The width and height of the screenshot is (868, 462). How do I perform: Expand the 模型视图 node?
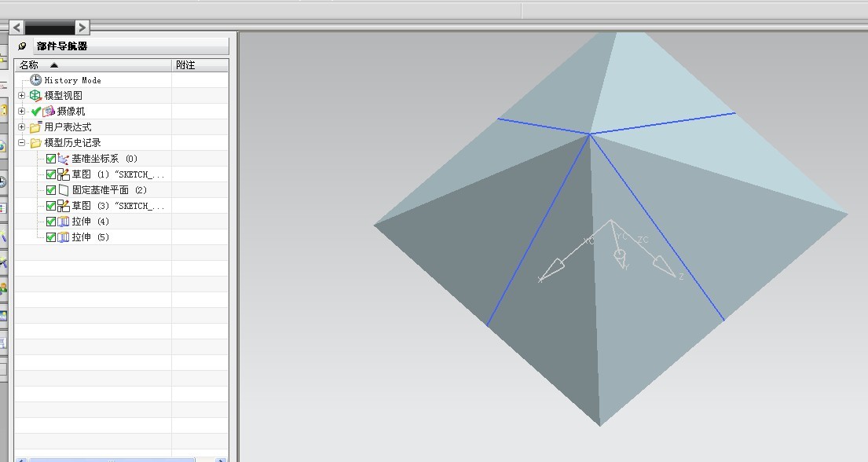(x=21, y=96)
